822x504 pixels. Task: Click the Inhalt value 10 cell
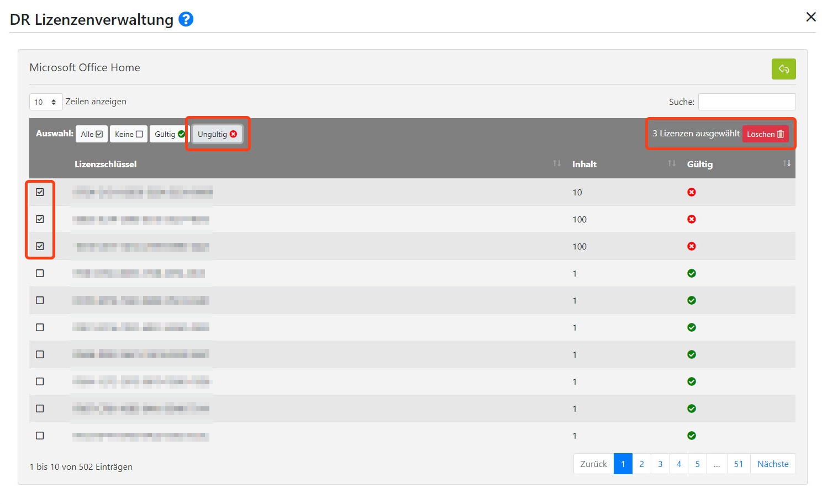(577, 193)
